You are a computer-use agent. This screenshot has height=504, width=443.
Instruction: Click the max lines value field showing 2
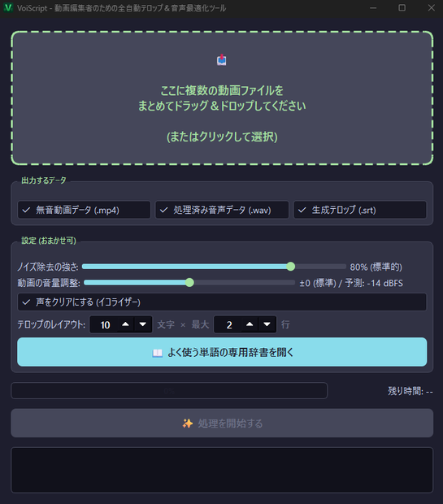click(x=229, y=324)
